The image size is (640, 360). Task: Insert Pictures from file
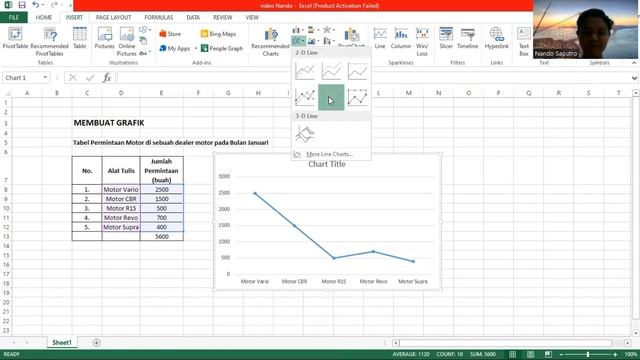104,38
